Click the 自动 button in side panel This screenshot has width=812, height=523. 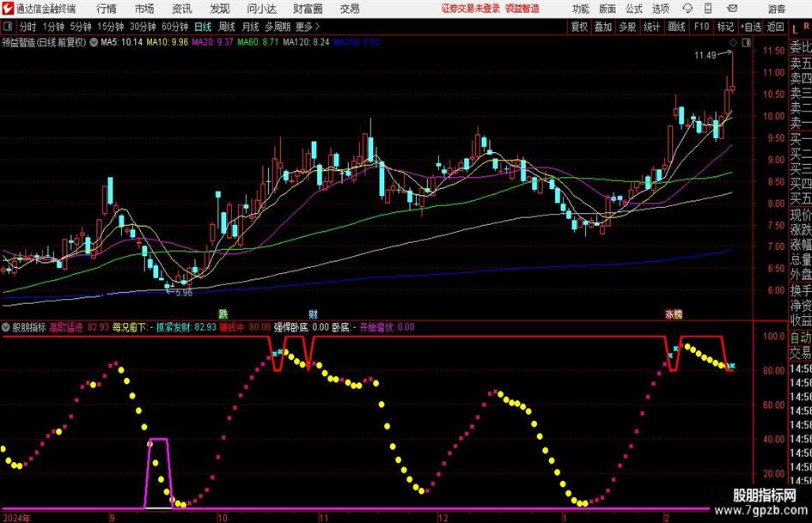coord(801,338)
